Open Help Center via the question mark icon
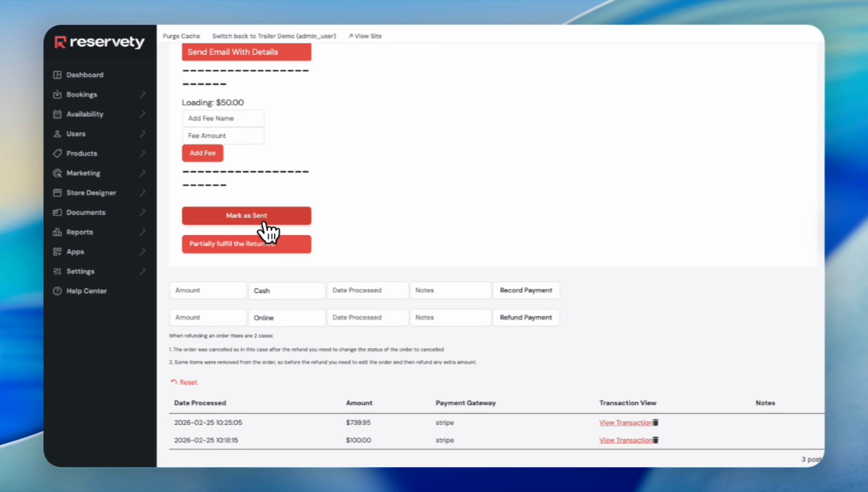 pyautogui.click(x=57, y=291)
